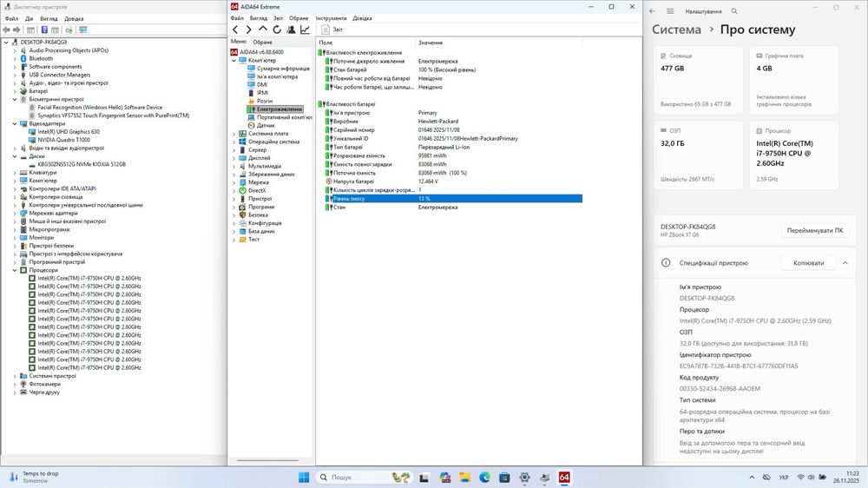Select Facial Recognition (Windows Hello) Software Device
The image size is (868, 488).
100,108
